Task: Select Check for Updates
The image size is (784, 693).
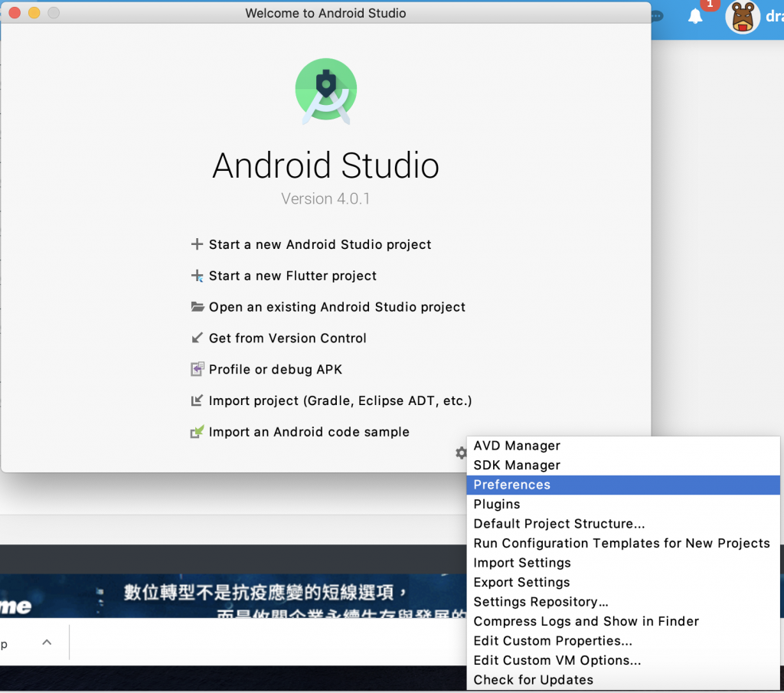Action: point(623,679)
